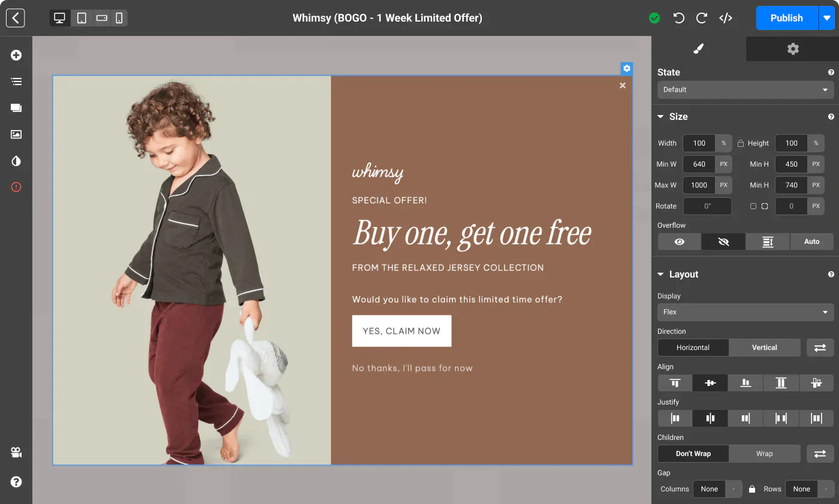Show overflow using the eye toggle
This screenshot has height=504, width=839.
[678, 242]
